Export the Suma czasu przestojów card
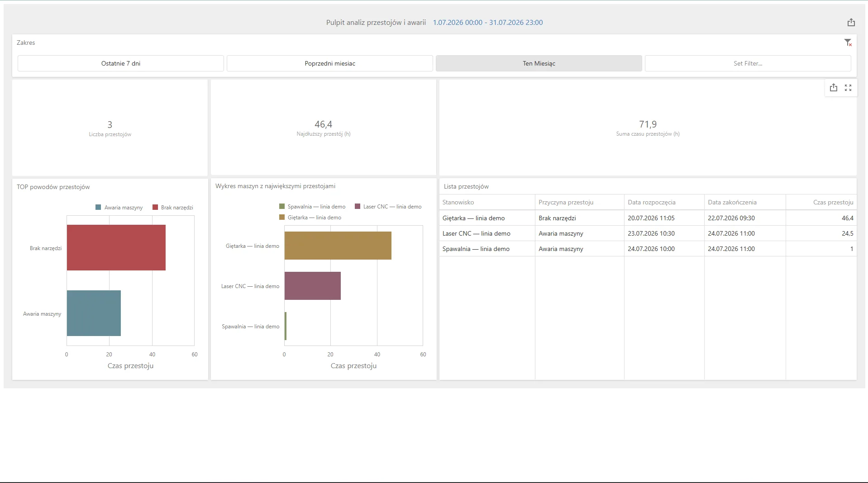 834,88
